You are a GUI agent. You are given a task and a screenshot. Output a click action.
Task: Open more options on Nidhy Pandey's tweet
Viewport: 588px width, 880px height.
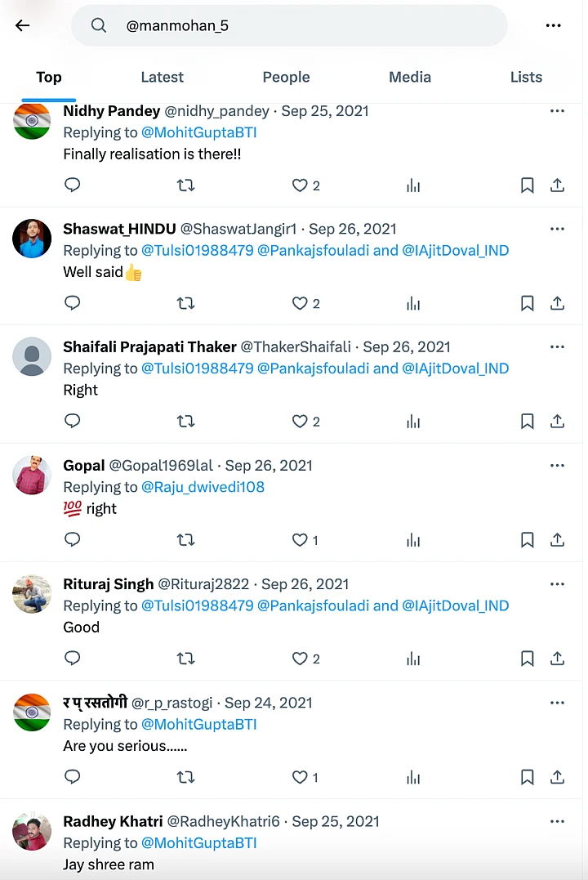click(557, 111)
